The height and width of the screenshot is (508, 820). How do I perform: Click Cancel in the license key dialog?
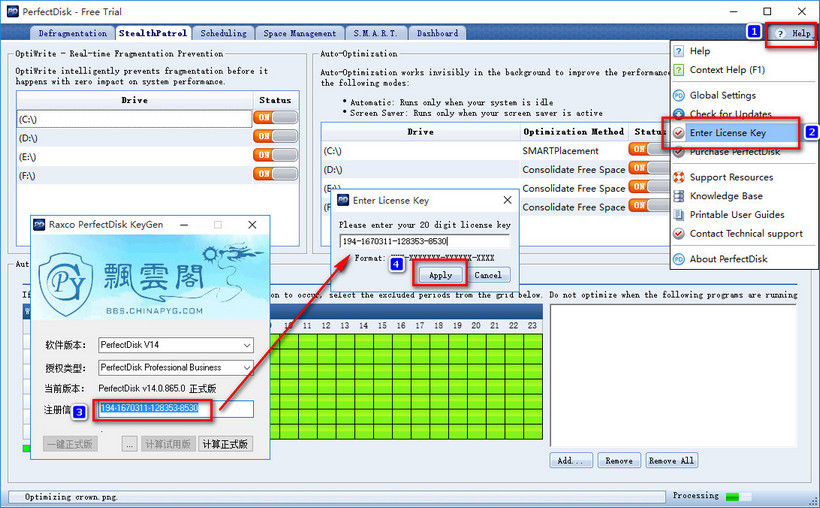click(x=488, y=275)
